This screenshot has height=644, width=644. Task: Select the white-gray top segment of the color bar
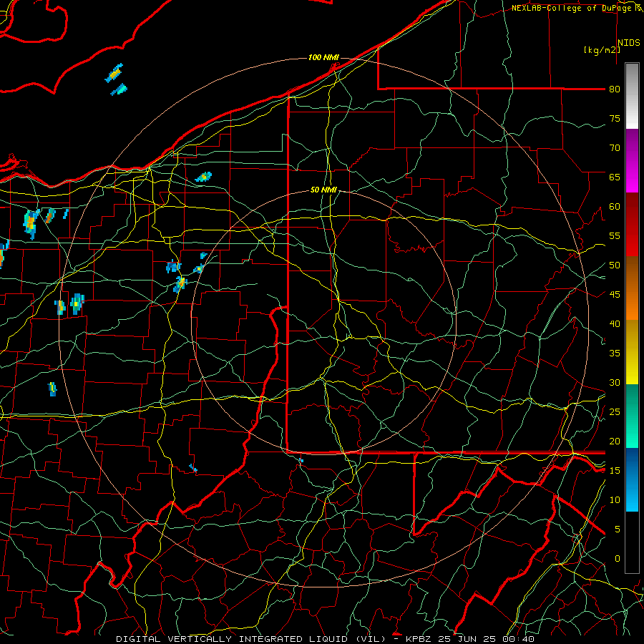(632, 96)
